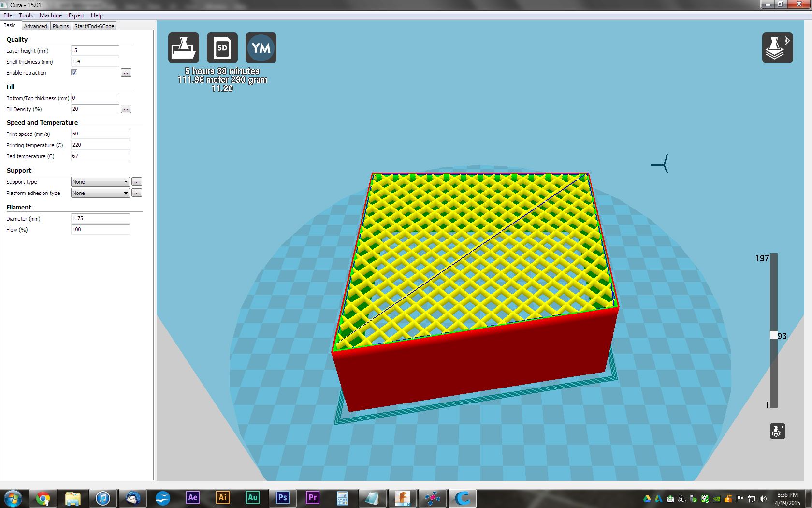The width and height of the screenshot is (812, 508).
Task: Toggle the Enable retraction checkbox
Action: (x=74, y=73)
